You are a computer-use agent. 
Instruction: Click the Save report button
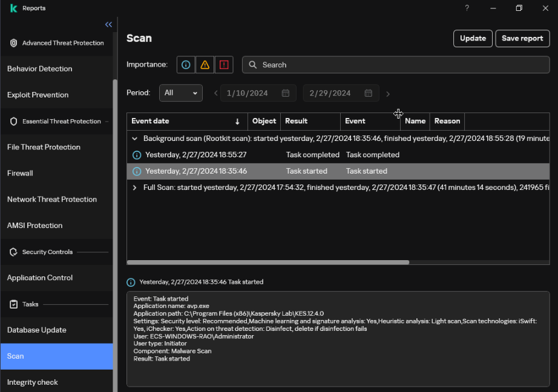tap(522, 39)
